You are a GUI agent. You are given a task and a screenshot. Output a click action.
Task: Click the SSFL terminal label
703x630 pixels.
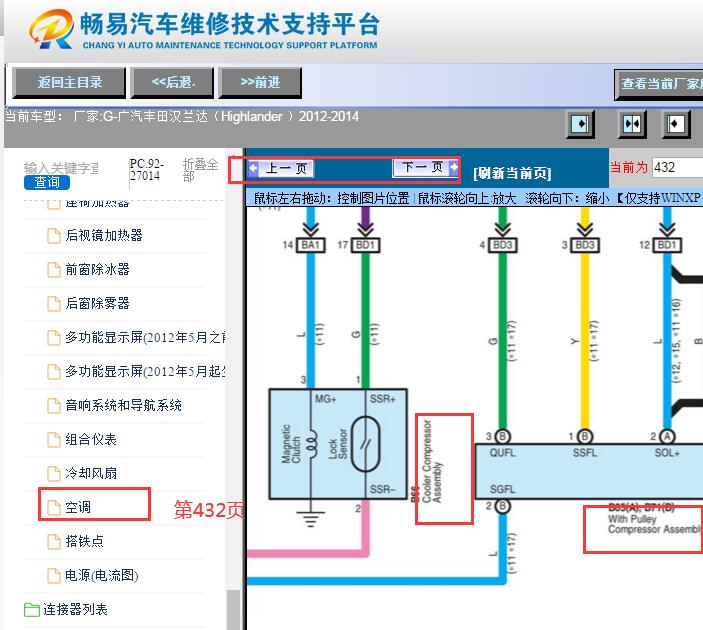pos(585,453)
